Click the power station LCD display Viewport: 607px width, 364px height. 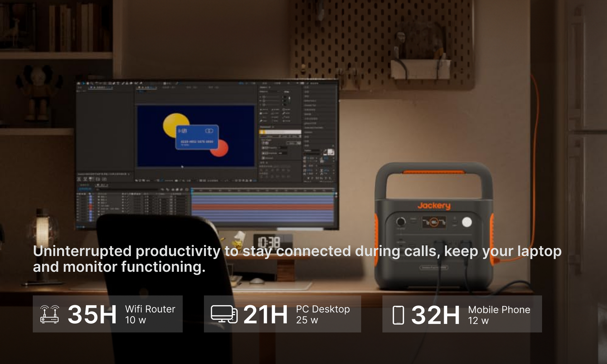click(434, 222)
